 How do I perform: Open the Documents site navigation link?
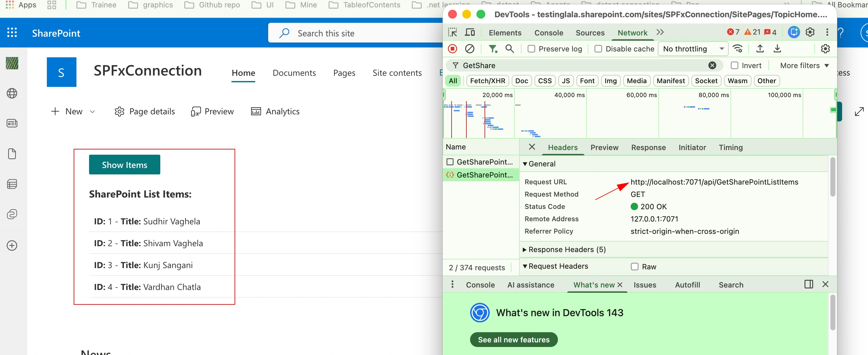(x=294, y=73)
